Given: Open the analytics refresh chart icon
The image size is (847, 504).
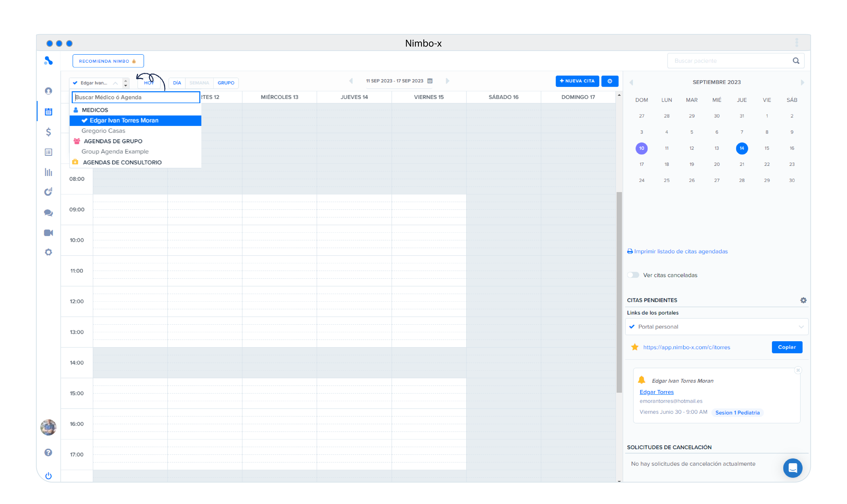Looking at the screenshot, I should pyautogui.click(x=48, y=192).
